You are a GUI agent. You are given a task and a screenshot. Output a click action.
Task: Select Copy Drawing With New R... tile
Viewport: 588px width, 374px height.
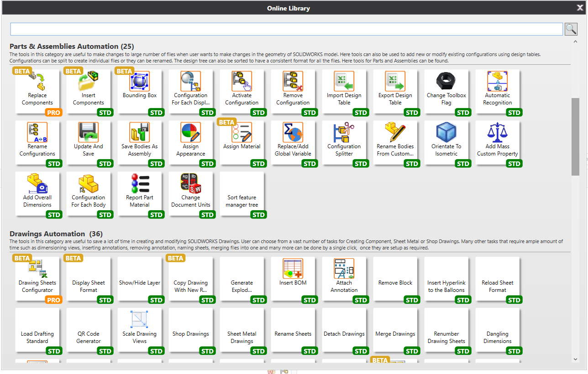coord(191,279)
